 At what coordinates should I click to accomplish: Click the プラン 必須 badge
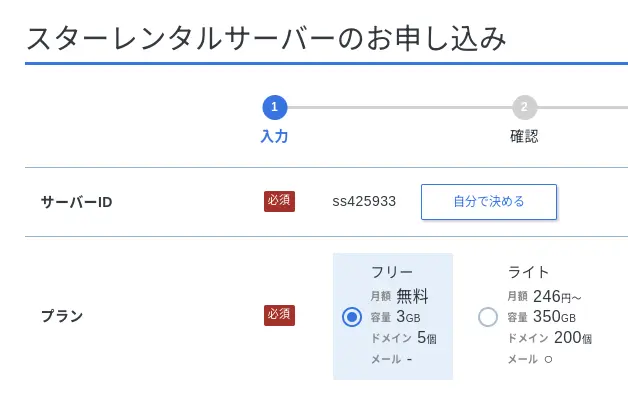click(279, 316)
